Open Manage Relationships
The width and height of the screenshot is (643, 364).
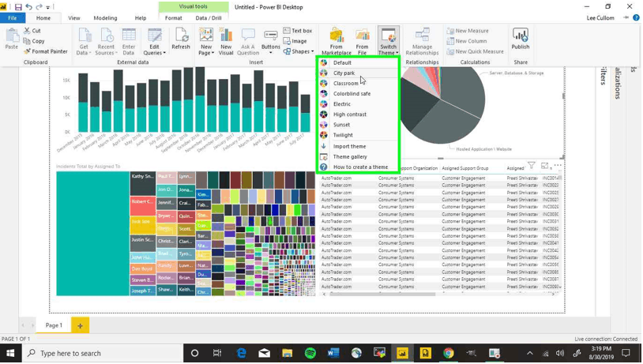pyautogui.click(x=422, y=41)
